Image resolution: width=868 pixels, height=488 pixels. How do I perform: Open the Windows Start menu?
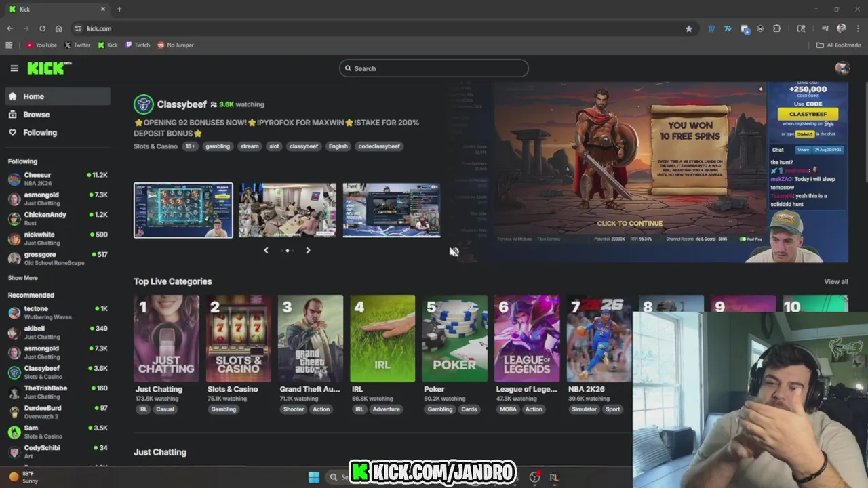point(314,477)
